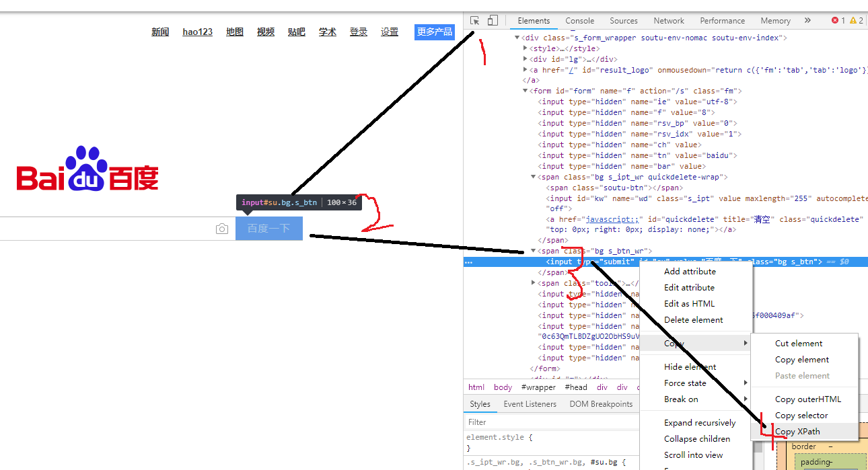
Task: Select the hidden input named rsv_bp
Action: [638, 124]
